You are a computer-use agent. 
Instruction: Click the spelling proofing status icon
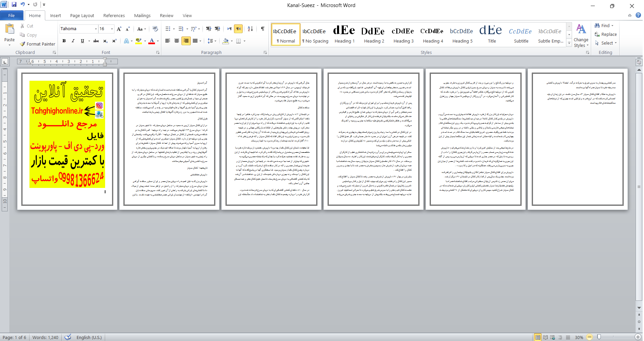68,337
